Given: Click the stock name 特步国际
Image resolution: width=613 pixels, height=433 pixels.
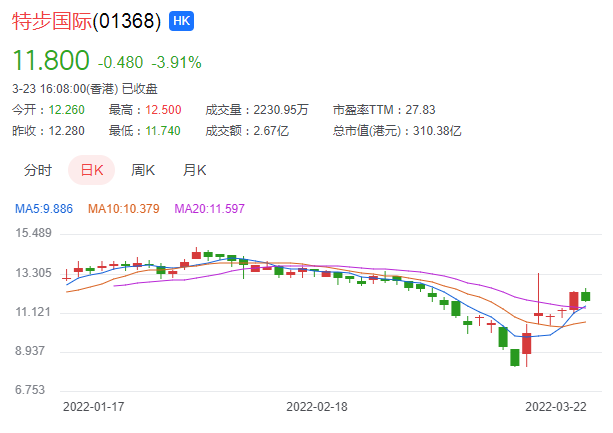Looking at the screenshot, I should coord(52,21).
